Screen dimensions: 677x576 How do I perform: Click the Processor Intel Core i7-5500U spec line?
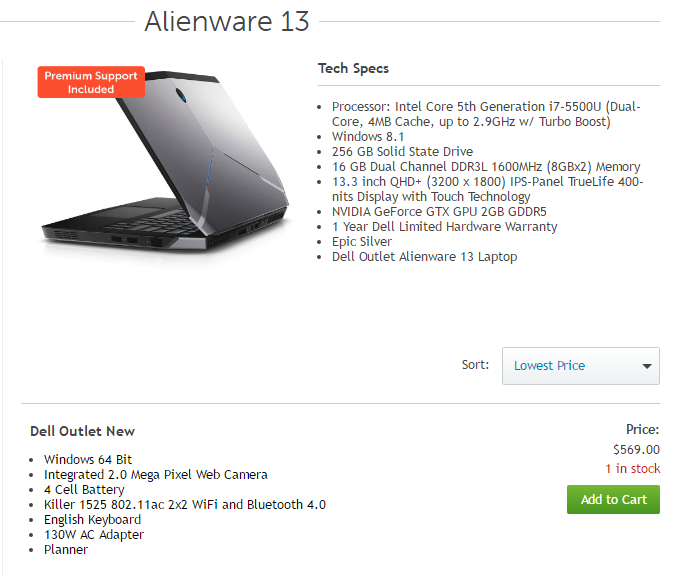pyautogui.click(x=486, y=114)
